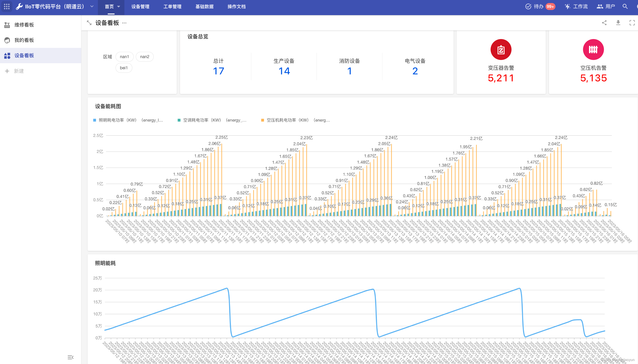
Task: Select 设备看板 in the sidebar
Action: click(x=40, y=56)
